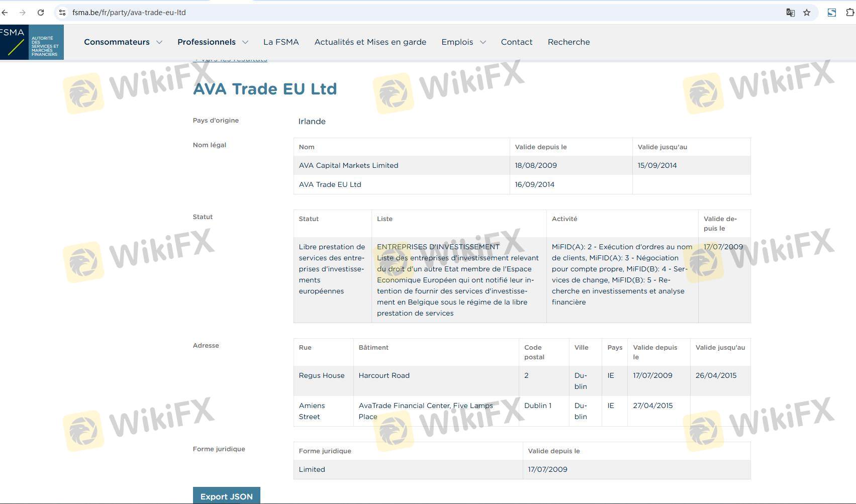
Task: Click the browser back arrow
Action: click(x=5, y=13)
